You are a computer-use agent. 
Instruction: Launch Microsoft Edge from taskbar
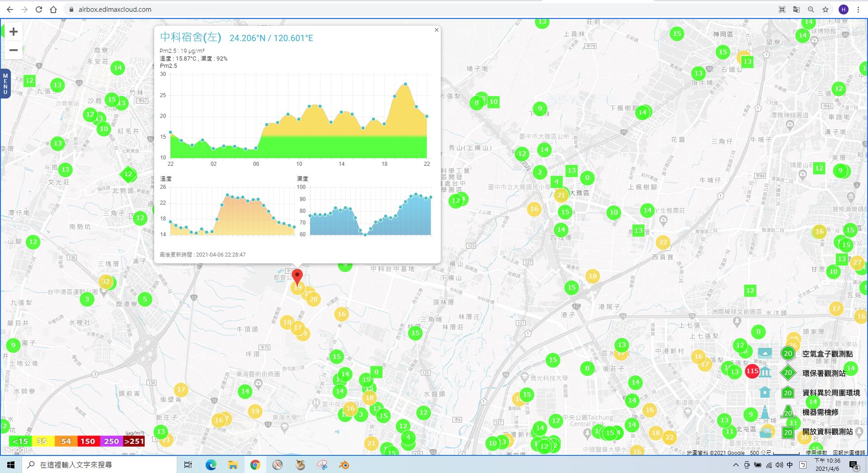point(211,465)
